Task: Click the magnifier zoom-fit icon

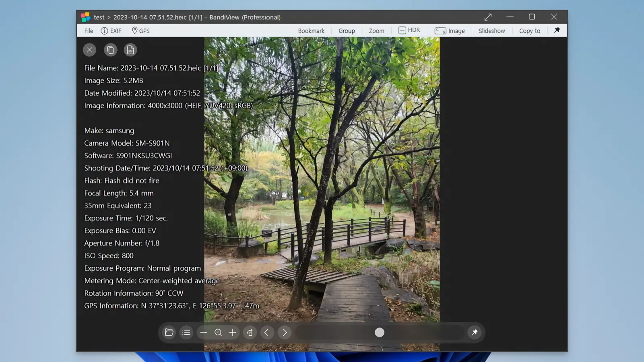Action: [x=218, y=333]
